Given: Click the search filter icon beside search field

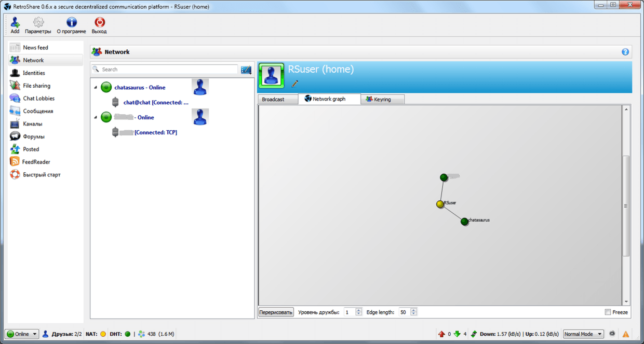Looking at the screenshot, I should pos(246,70).
